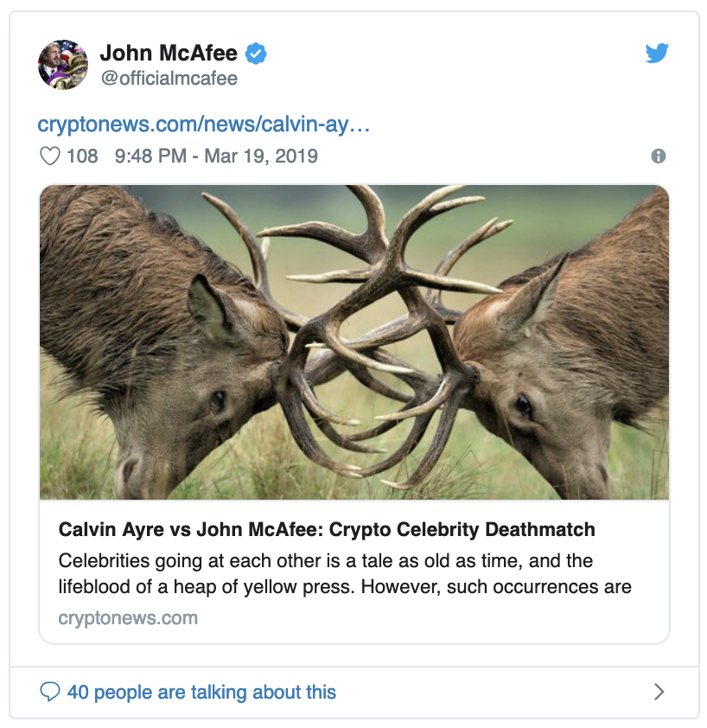
Task: Click the right stag's eye in the photo
Action: click(x=524, y=405)
